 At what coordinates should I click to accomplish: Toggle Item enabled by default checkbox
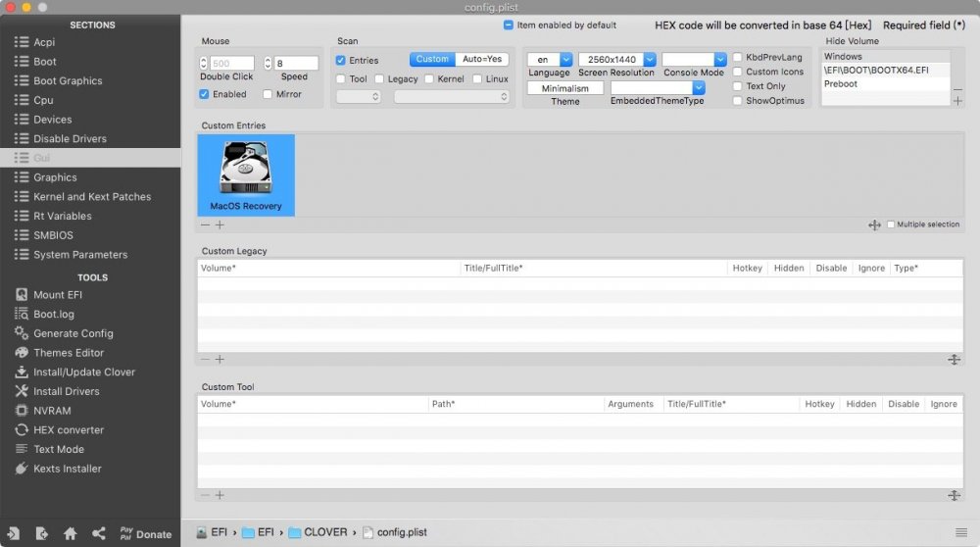click(x=508, y=25)
